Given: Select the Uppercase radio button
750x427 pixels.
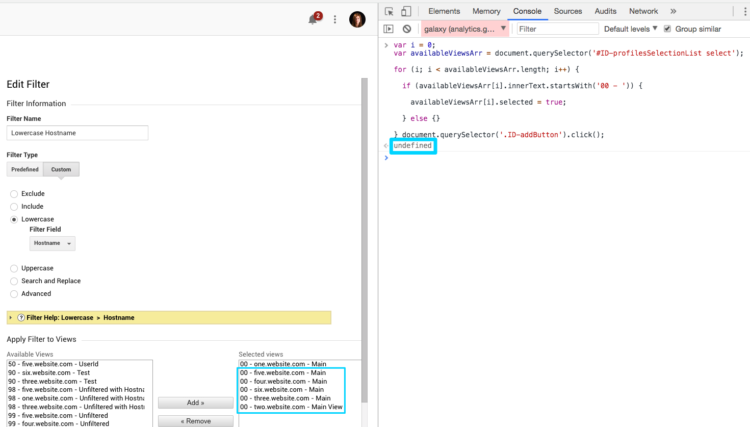Looking at the screenshot, I should 14,268.
